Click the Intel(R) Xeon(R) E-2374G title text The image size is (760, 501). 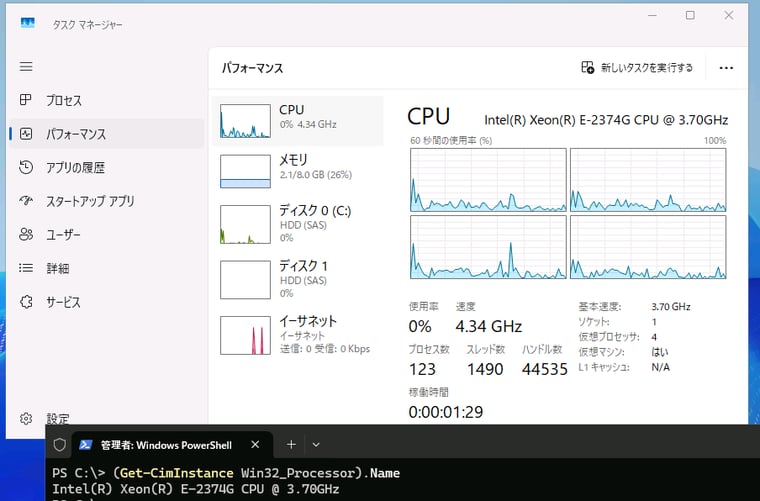(x=606, y=120)
